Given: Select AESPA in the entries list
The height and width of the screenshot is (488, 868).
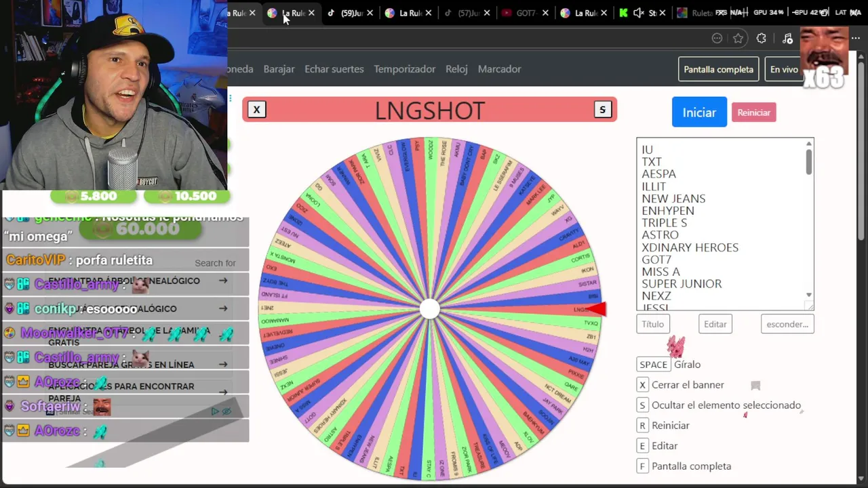Looking at the screenshot, I should tap(658, 174).
